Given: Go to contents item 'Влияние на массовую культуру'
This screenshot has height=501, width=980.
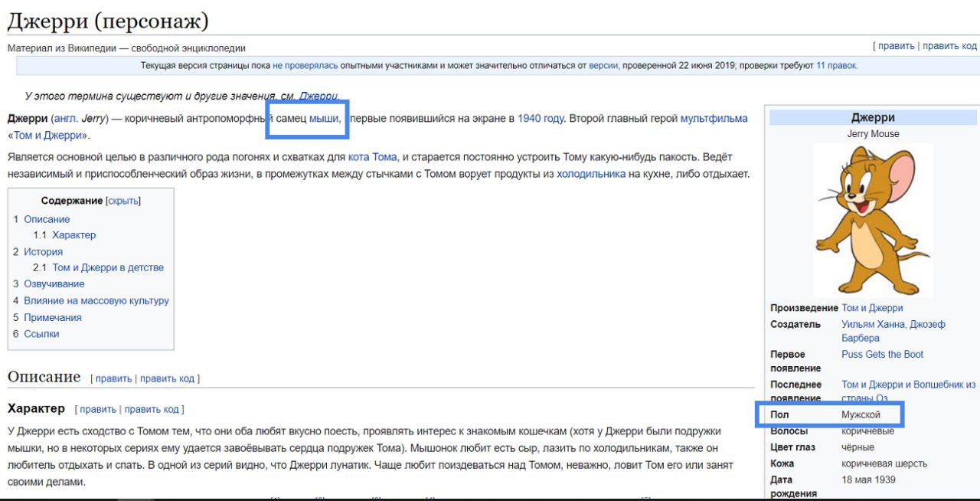Looking at the screenshot, I should [x=96, y=301].
